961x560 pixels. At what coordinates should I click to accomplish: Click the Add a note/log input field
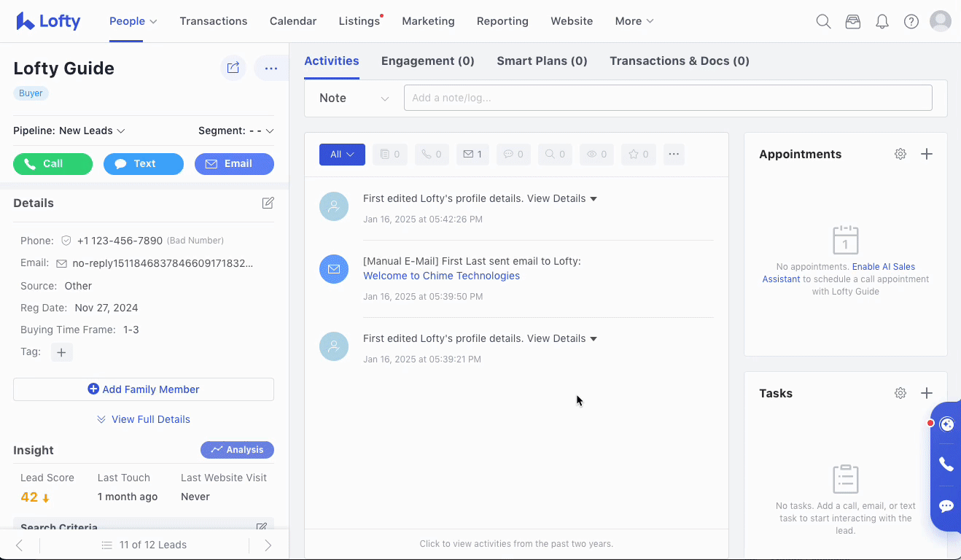[x=668, y=98]
